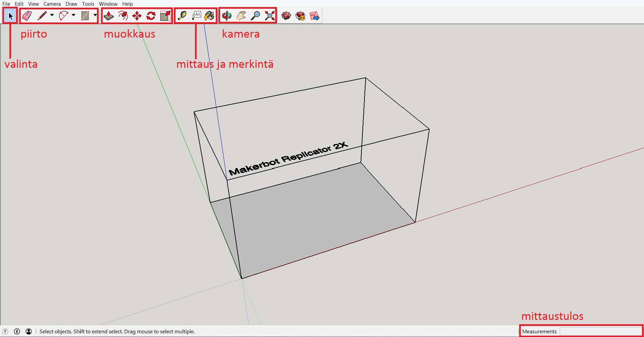The width and height of the screenshot is (644, 337).
Task: Choose the Rotate tool
Action: coord(151,16)
